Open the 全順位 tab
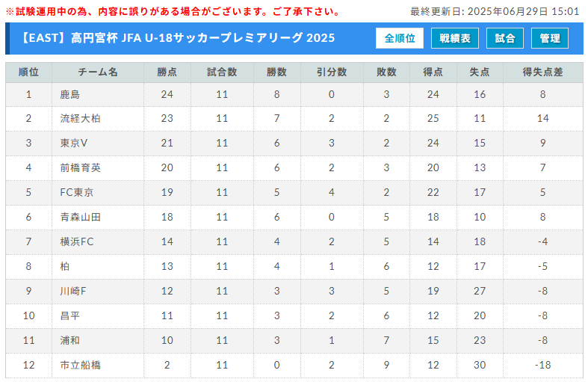 [x=400, y=38]
